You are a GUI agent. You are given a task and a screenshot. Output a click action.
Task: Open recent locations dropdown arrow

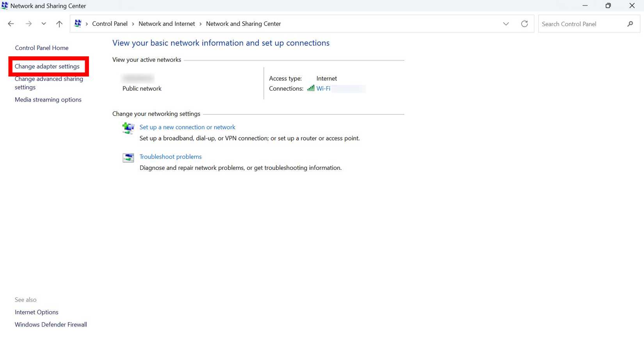coord(44,24)
